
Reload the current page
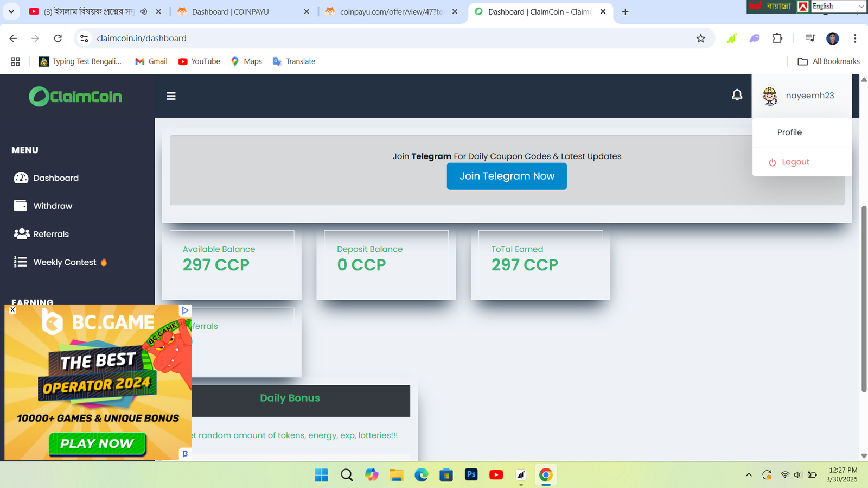click(x=58, y=38)
